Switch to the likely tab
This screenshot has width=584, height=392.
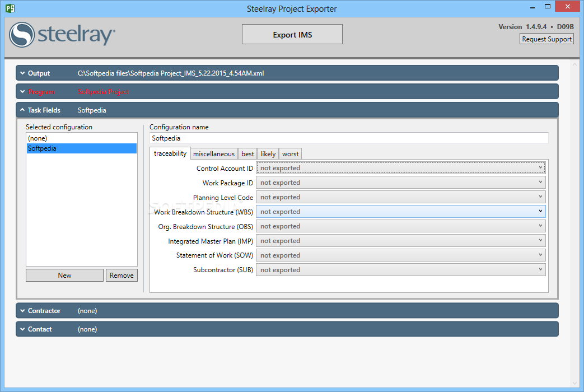click(x=268, y=154)
